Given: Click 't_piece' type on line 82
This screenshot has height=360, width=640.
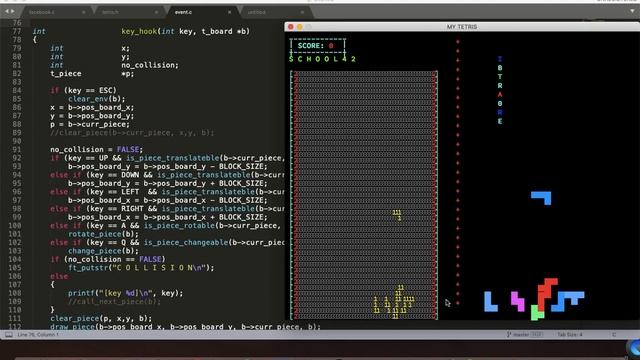Looking at the screenshot, I should coord(66,74).
